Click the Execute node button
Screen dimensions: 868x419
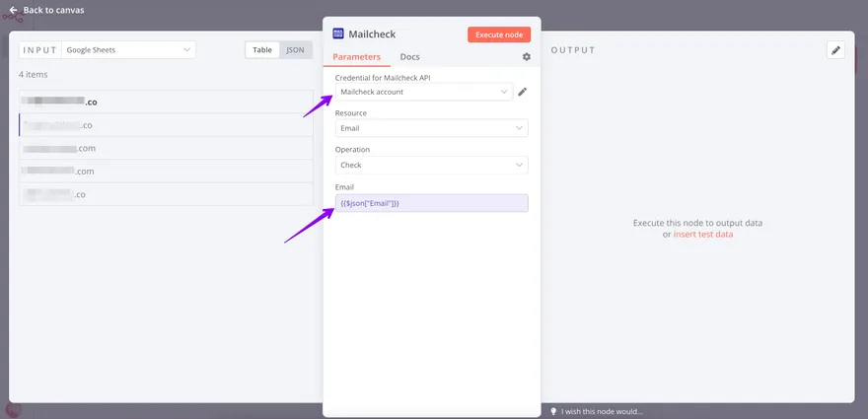pos(499,35)
